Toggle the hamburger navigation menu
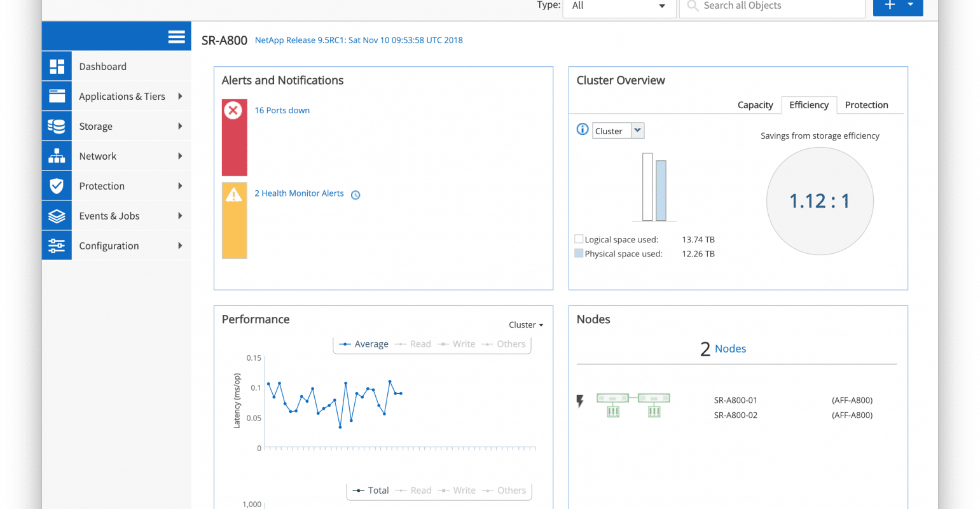980x509 pixels. click(176, 37)
